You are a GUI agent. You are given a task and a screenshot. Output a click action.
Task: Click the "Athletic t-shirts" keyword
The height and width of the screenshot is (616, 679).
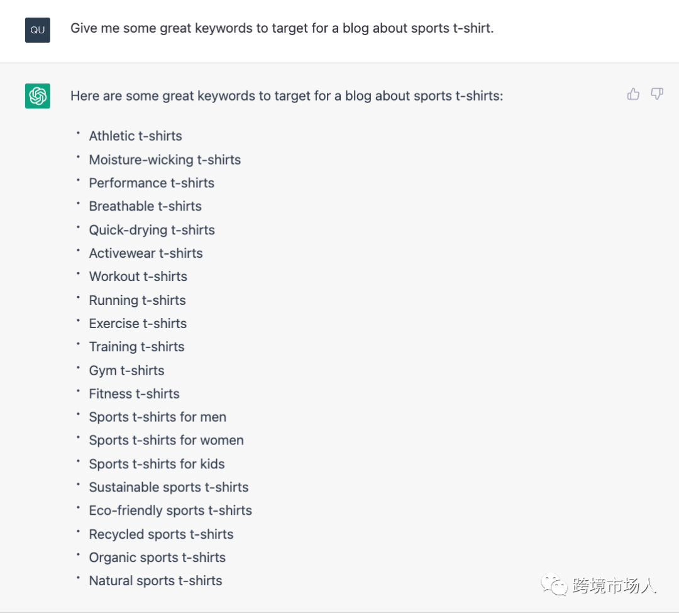coord(135,136)
